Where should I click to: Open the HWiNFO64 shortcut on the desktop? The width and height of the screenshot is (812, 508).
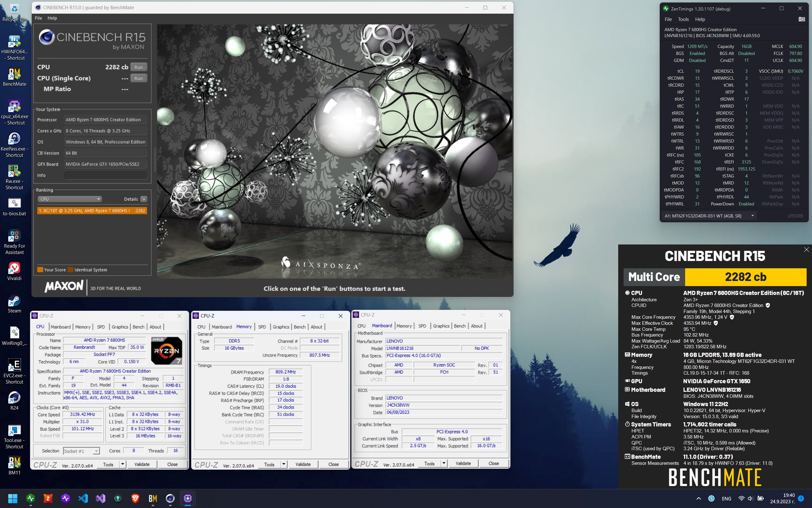14,48
